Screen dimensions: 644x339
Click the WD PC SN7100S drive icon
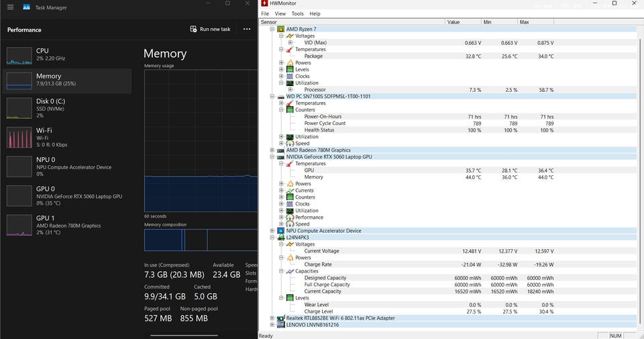(281, 97)
